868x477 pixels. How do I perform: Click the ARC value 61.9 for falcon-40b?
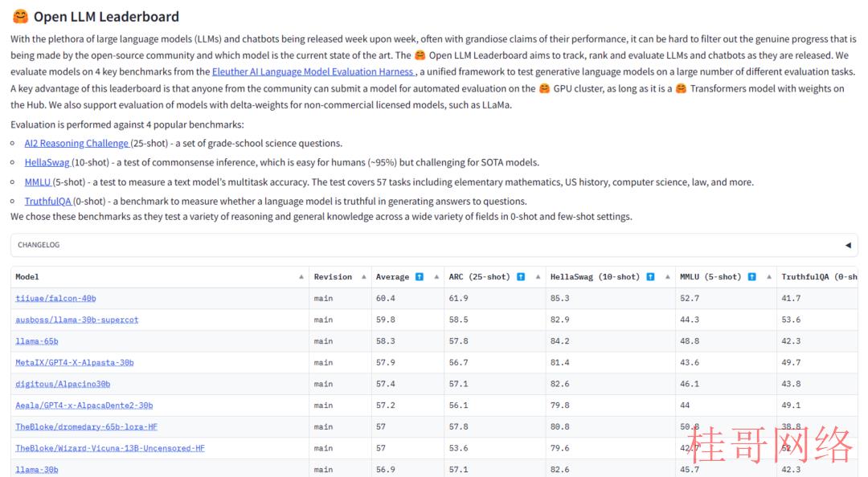tap(458, 298)
